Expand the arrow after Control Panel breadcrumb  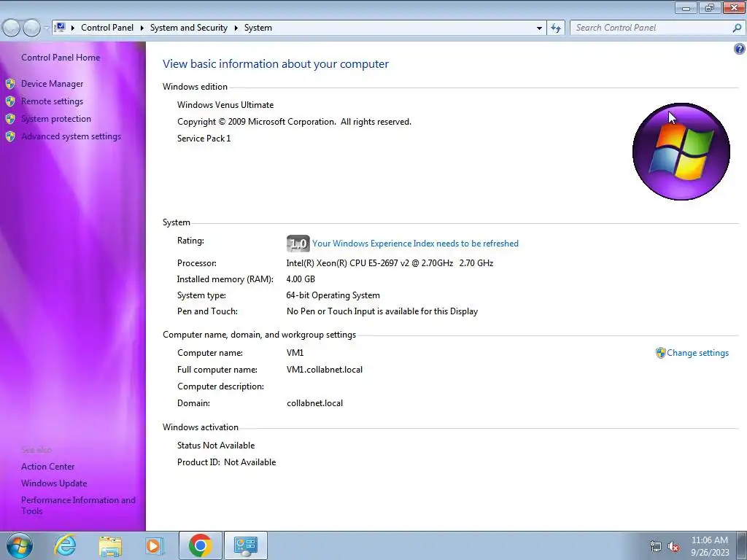tap(142, 28)
